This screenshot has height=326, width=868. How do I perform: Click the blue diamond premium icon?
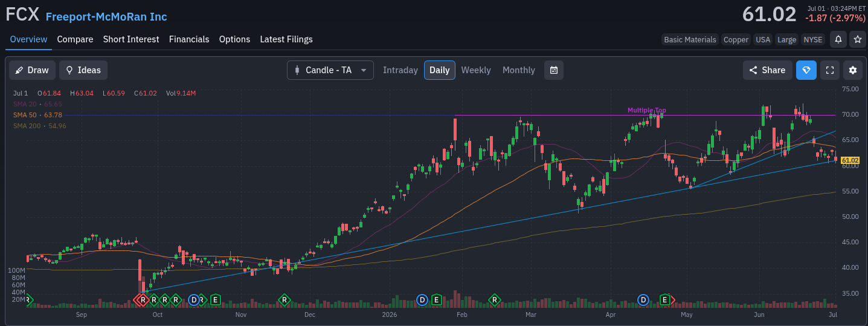(806, 70)
